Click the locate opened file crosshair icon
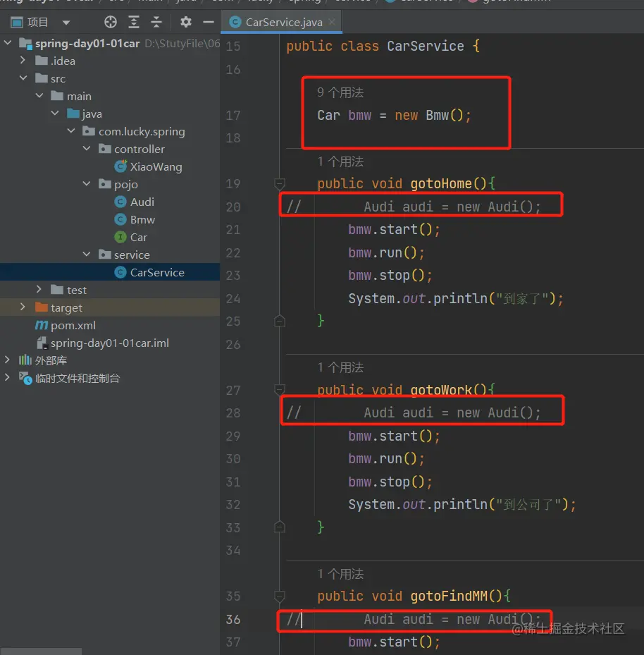Viewport: 644px width, 655px height. pyautogui.click(x=111, y=22)
